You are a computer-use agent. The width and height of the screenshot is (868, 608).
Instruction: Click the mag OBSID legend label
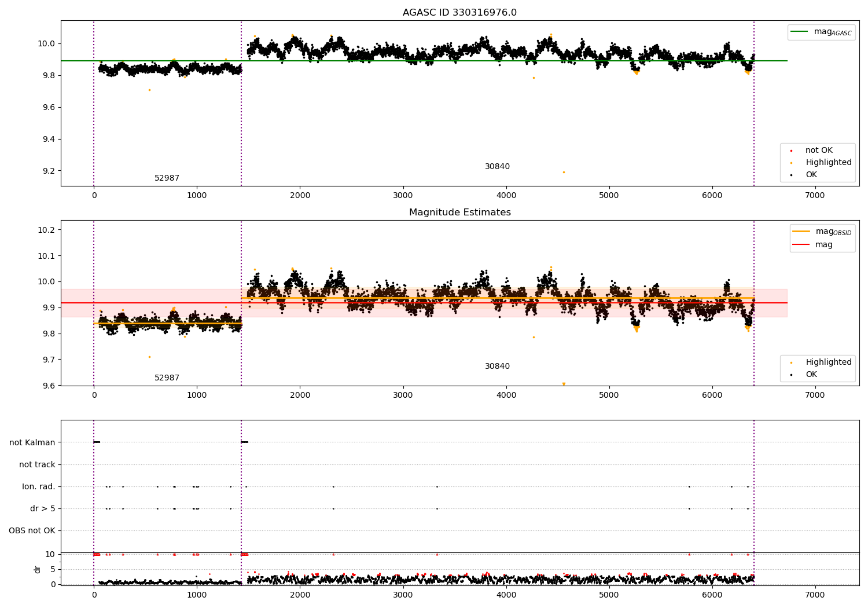(x=833, y=232)
